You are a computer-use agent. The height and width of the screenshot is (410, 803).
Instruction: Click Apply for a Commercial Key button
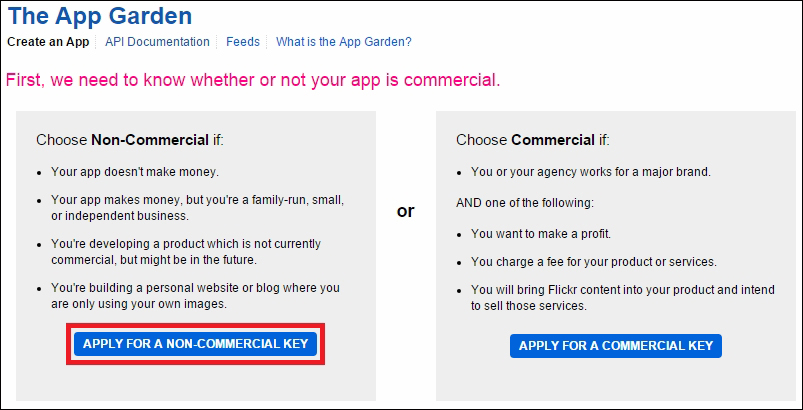point(616,346)
